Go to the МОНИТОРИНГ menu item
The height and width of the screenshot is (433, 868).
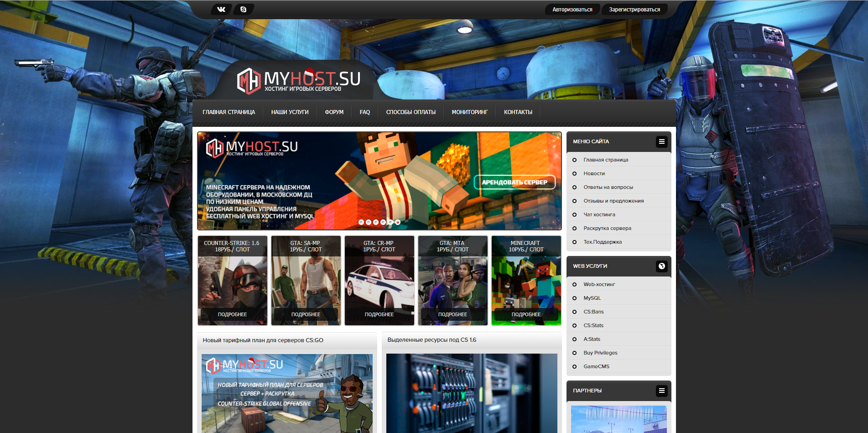[x=469, y=112]
